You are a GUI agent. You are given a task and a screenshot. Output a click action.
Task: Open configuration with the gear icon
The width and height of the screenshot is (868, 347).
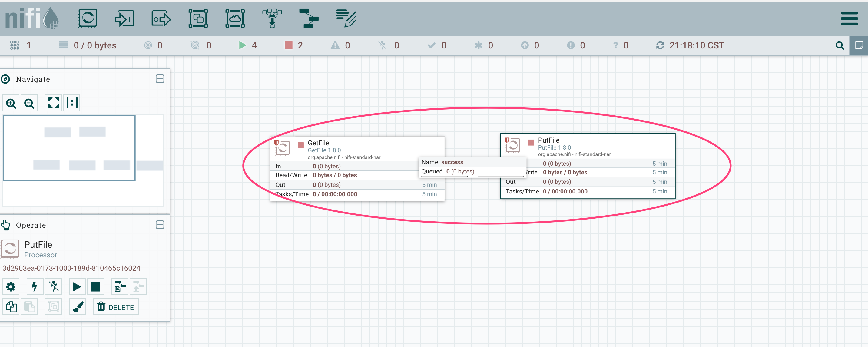11,287
